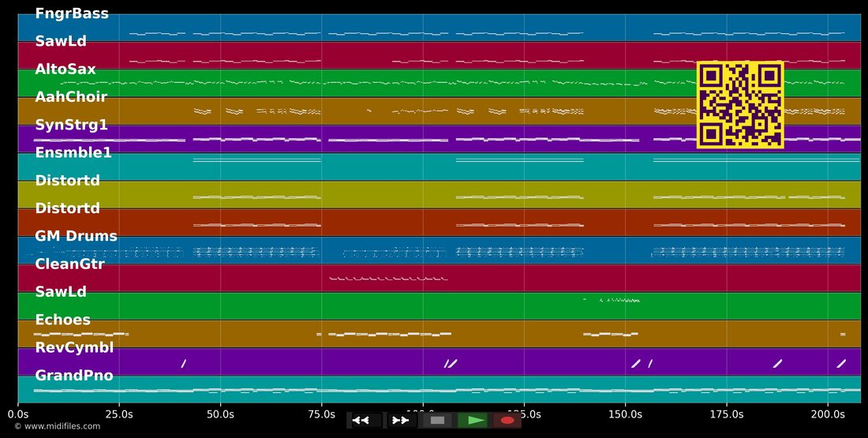Select the FngrBass track label
The image size is (868, 438).
click(72, 13)
